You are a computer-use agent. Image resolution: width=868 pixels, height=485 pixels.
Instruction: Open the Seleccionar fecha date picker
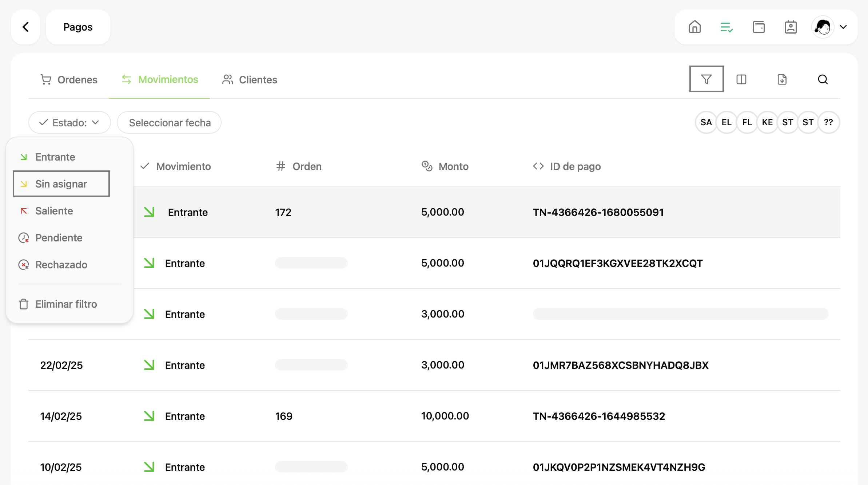point(169,123)
